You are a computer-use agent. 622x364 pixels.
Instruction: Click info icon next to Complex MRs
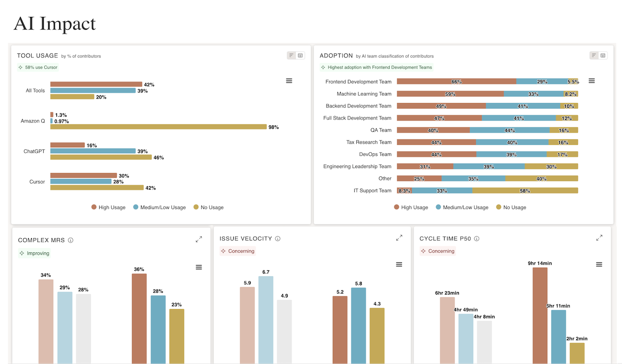point(70,240)
